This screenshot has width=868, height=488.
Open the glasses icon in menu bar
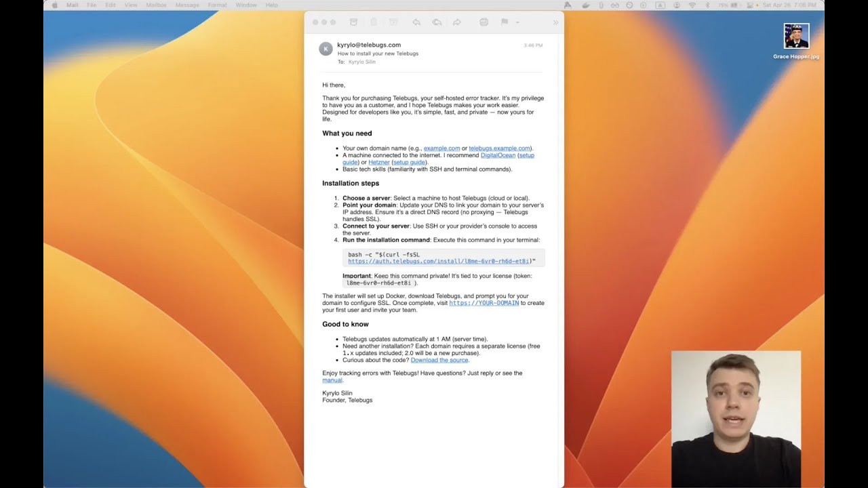[615, 5]
